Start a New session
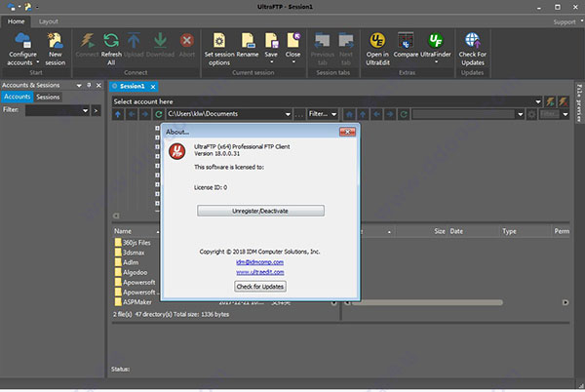 56,49
